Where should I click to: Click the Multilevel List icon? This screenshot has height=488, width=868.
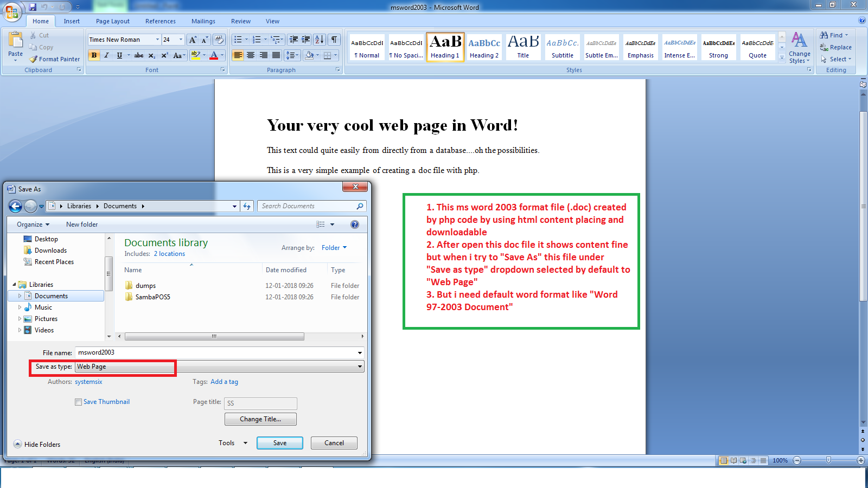click(x=276, y=40)
